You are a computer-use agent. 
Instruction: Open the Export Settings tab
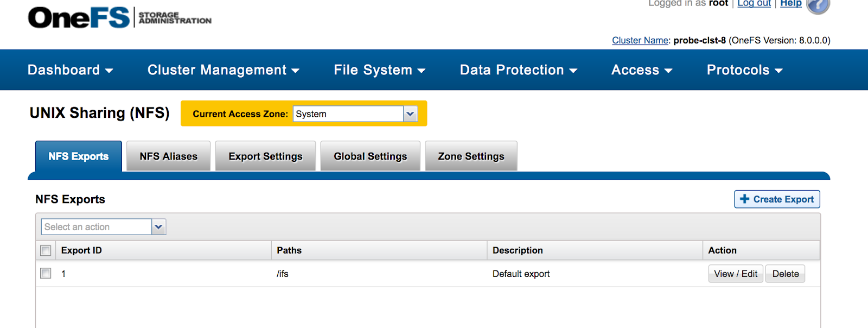click(265, 156)
